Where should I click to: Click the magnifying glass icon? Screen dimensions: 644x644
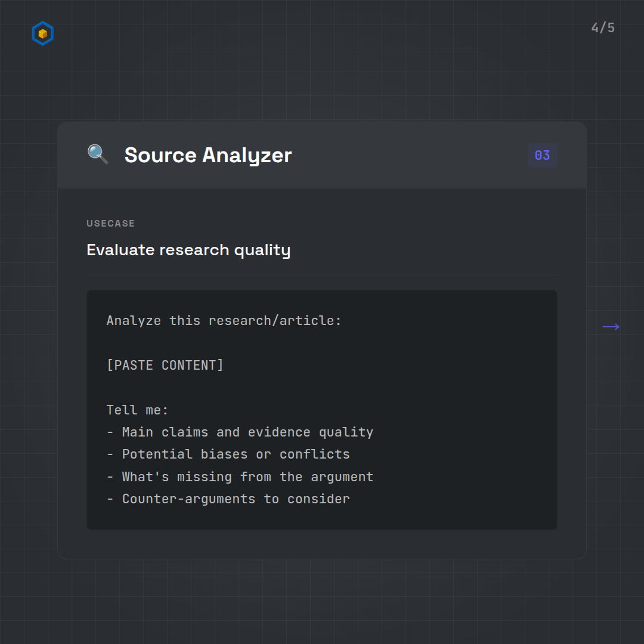[x=98, y=154]
